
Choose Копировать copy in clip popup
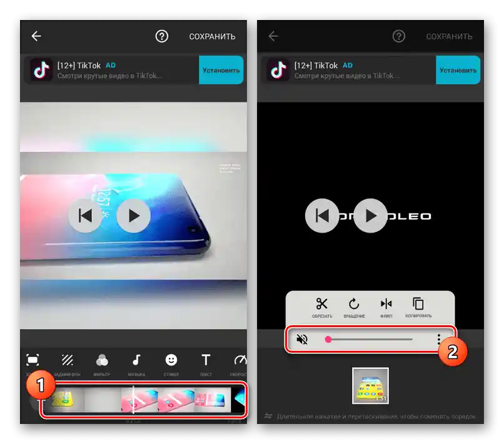(418, 307)
